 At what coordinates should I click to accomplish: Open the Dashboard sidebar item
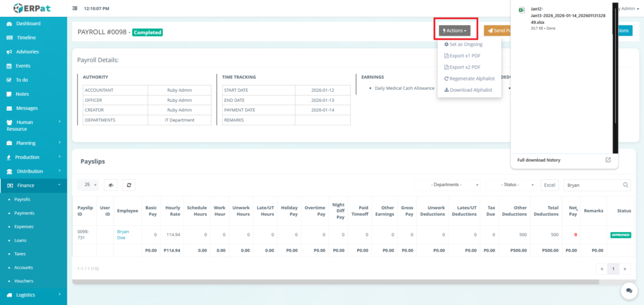click(28, 23)
